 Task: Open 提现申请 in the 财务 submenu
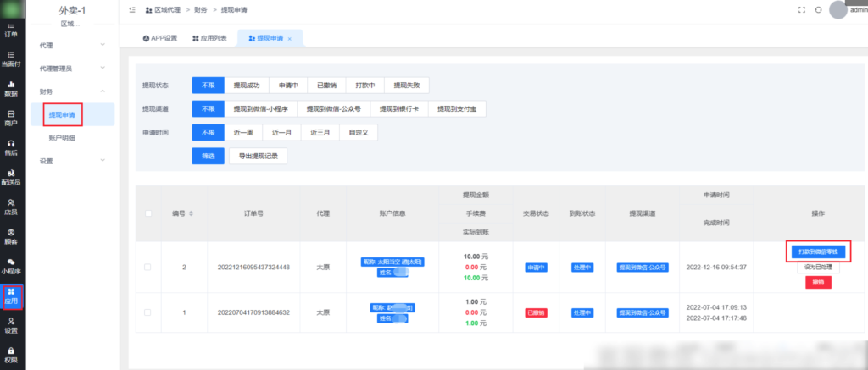coord(73,115)
